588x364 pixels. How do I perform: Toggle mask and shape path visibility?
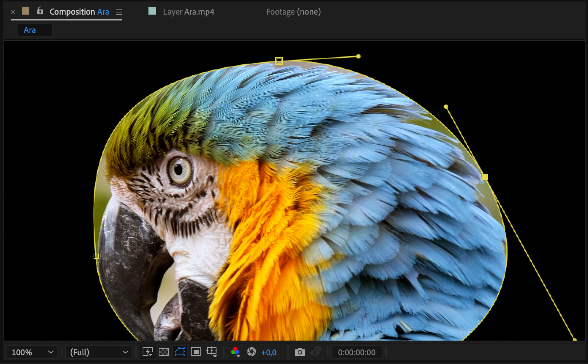click(180, 352)
